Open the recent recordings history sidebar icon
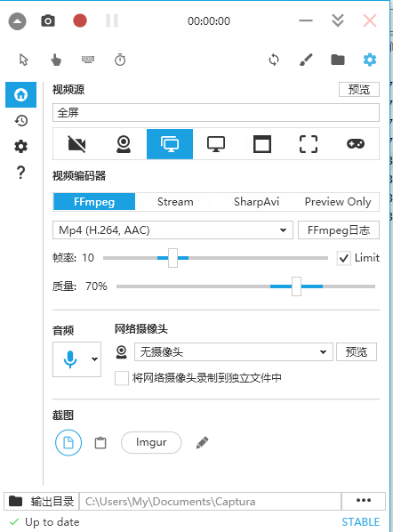The width and height of the screenshot is (393, 532). (21, 120)
